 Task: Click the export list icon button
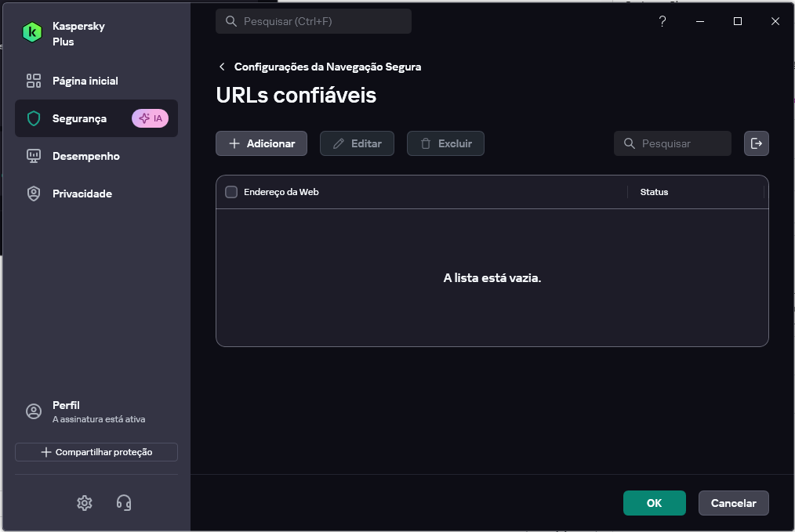click(x=756, y=143)
